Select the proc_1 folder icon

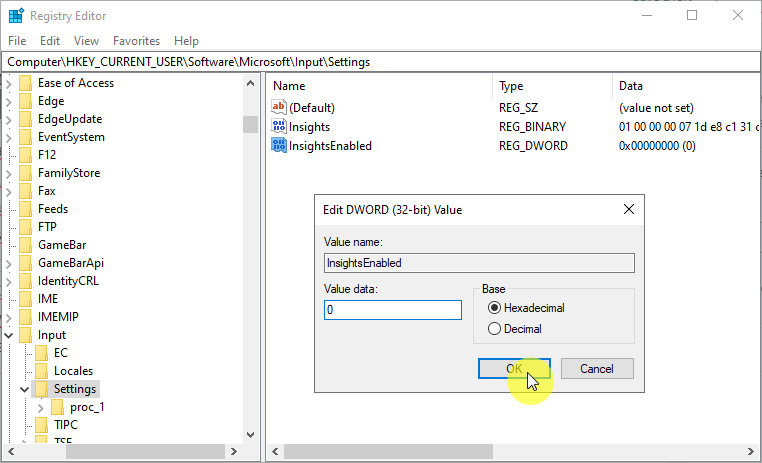coord(58,407)
